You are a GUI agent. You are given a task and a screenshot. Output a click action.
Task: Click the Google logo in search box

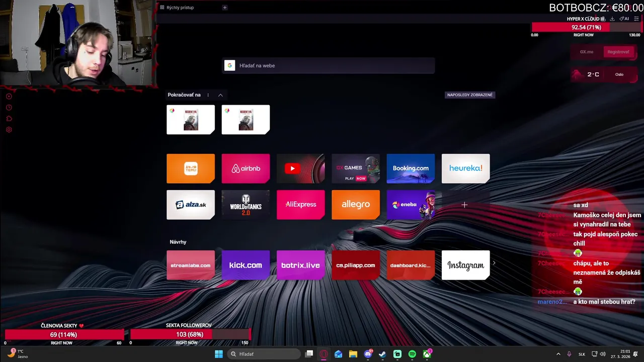click(229, 65)
